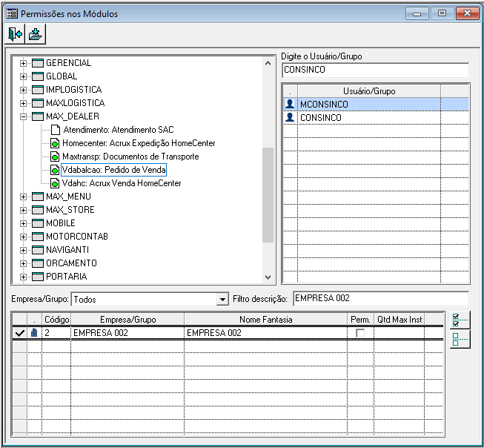Screen dimensions: 484x448
Task: Expand the MAX_MENU tree node
Action: click(23, 197)
